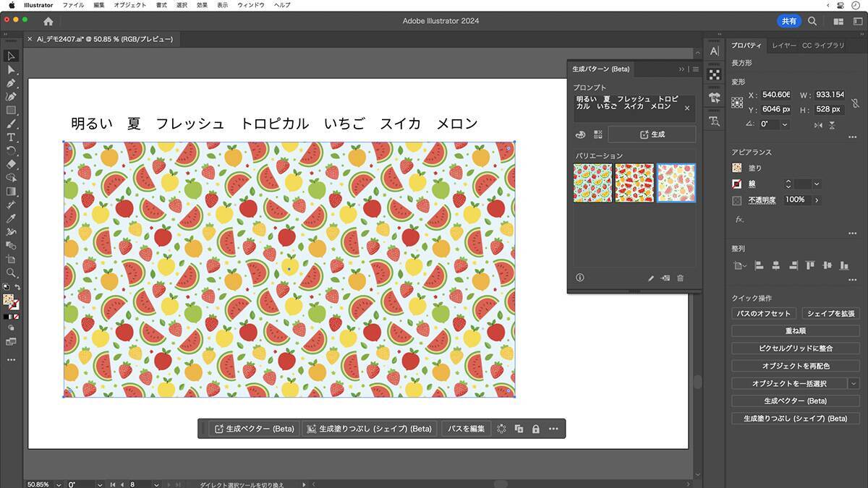868x488 pixels.
Task: Toggle the width and height proportion link
Action: (855, 103)
